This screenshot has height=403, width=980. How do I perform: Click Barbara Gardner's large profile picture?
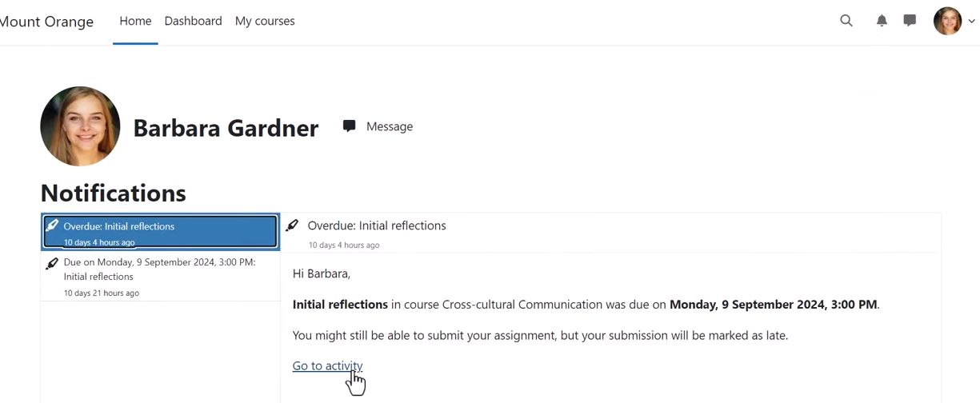(x=80, y=126)
